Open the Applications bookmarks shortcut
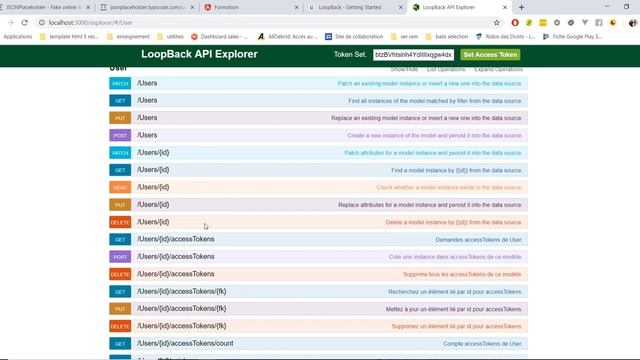 pyautogui.click(x=18, y=37)
